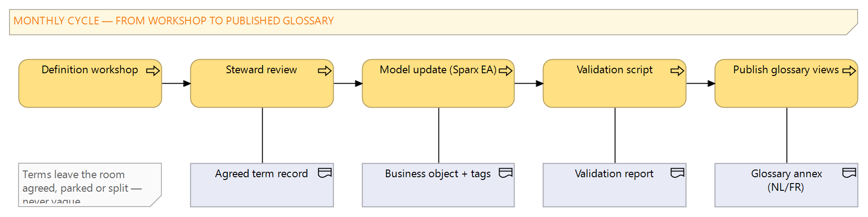The width and height of the screenshot is (868, 217).
Task: Select flow arrow from Model update to Validation script
Action: [x=529, y=83]
